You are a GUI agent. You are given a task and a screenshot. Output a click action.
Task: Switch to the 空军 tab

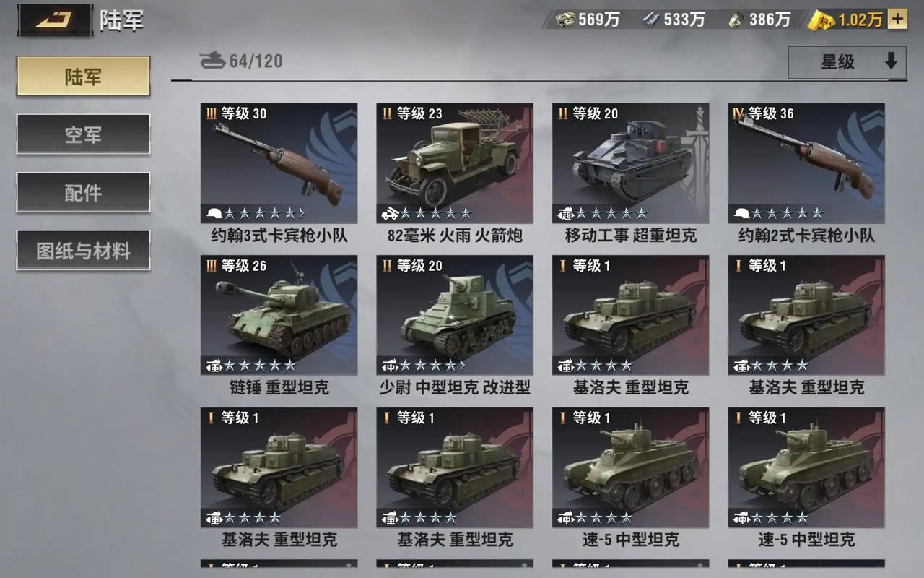click(83, 134)
